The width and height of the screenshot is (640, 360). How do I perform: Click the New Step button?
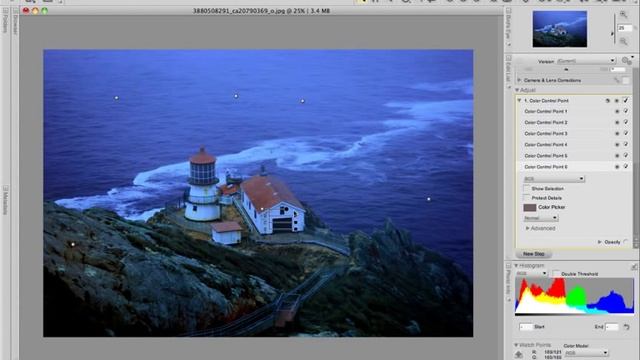click(x=534, y=254)
